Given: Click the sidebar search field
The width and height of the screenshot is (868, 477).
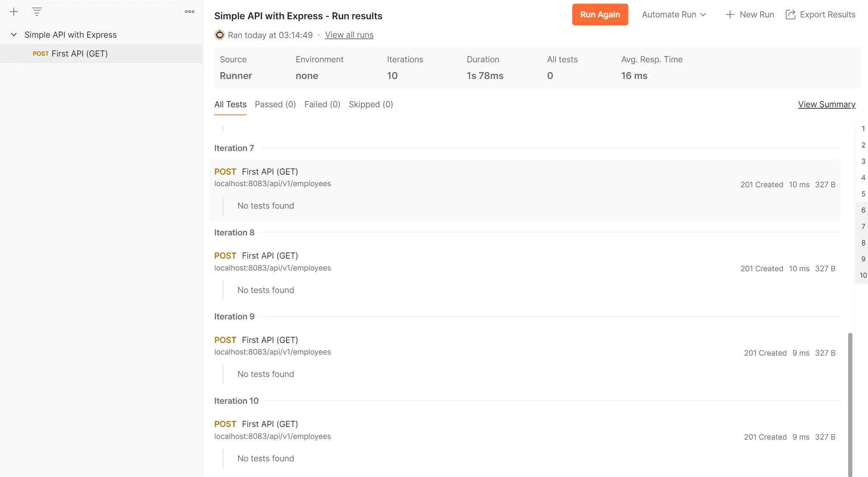Looking at the screenshot, I should (102, 11).
